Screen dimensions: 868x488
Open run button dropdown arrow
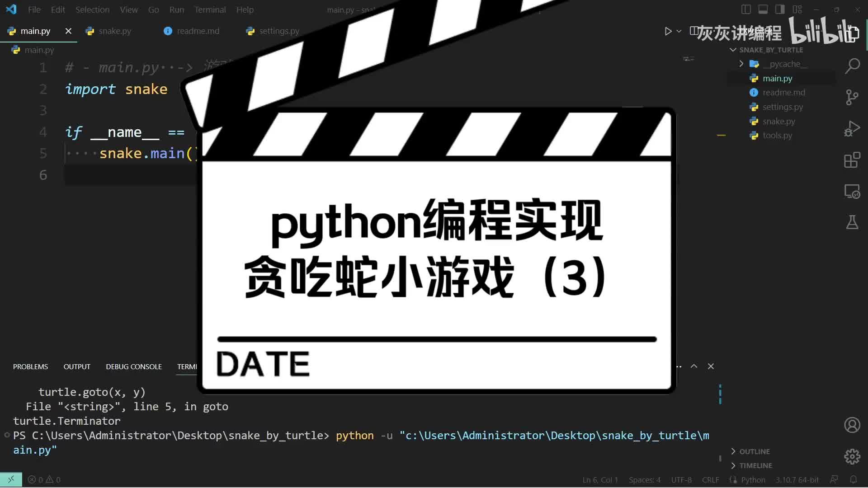point(679,31)
